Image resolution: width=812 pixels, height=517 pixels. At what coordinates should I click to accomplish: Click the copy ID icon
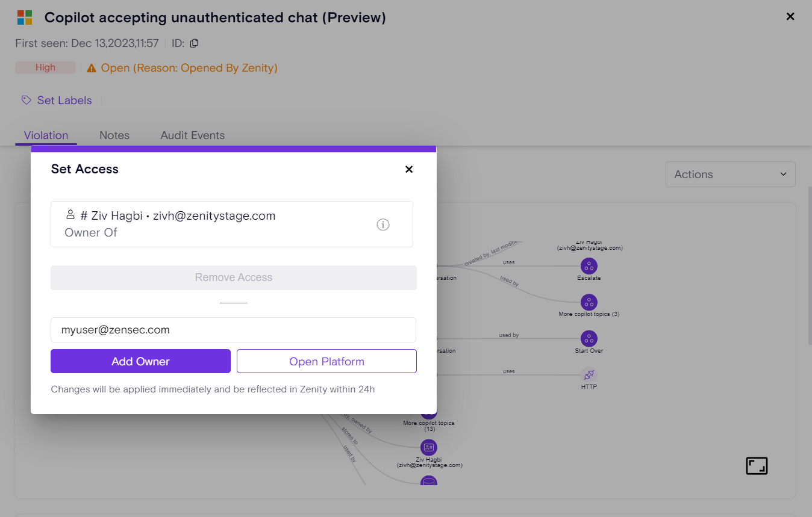click(x=194, y=43)
